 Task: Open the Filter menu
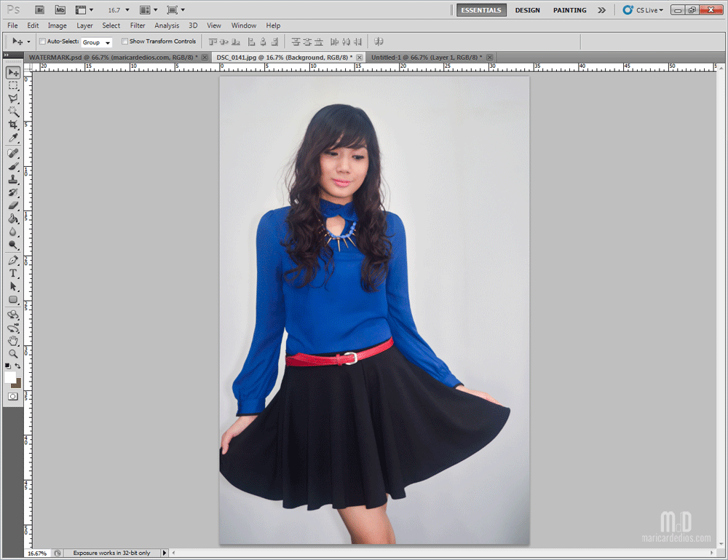pyautogui.click(x=138, y=25)
